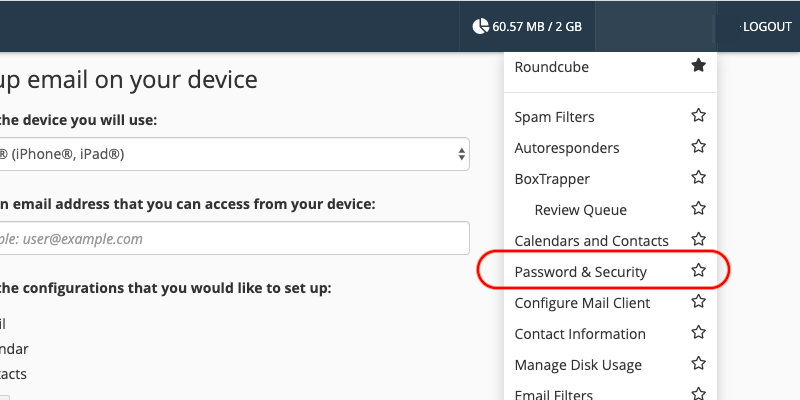Star the Review Queue item

pyautogui.click(x=698, y=208)
